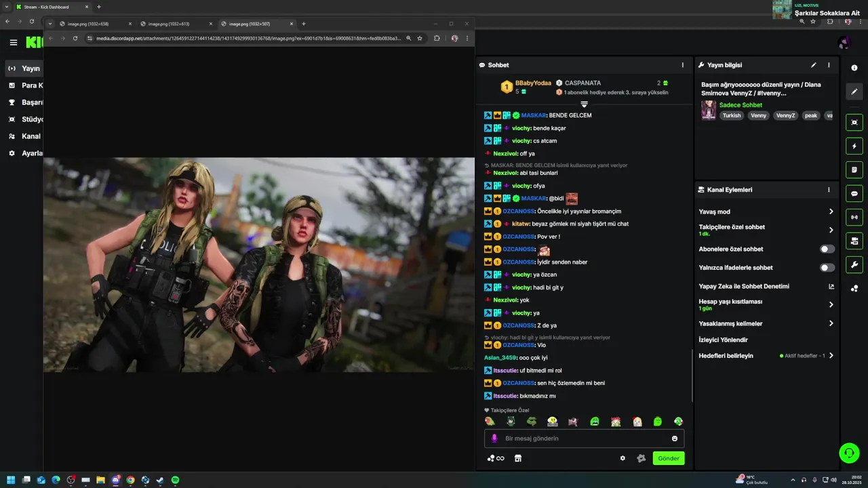Click the VennyZ tag chip
868x488 pixels.
(785, 115)
